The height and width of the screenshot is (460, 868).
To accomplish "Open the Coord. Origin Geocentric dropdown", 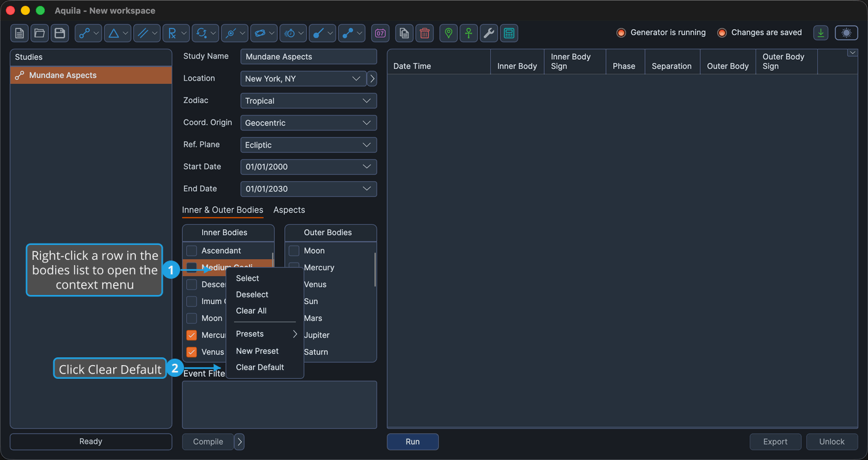I will (309, 123).
